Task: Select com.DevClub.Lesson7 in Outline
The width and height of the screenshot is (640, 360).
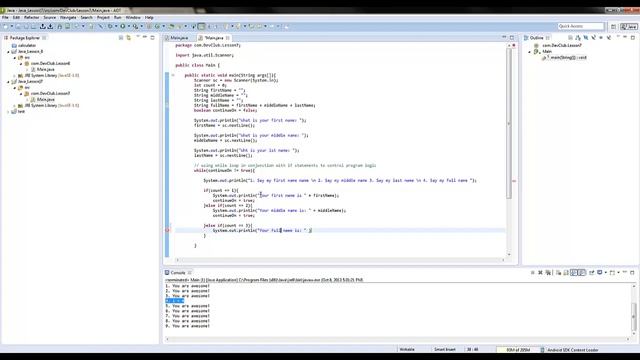Action: pyautogui.click(x=562, y=45)
